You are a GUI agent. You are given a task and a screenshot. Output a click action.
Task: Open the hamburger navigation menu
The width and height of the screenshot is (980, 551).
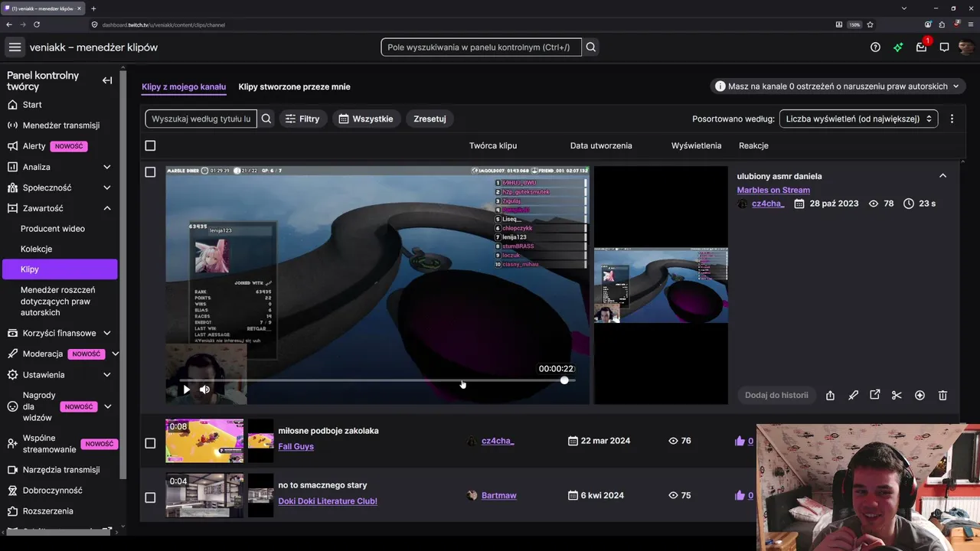[15, 47]
